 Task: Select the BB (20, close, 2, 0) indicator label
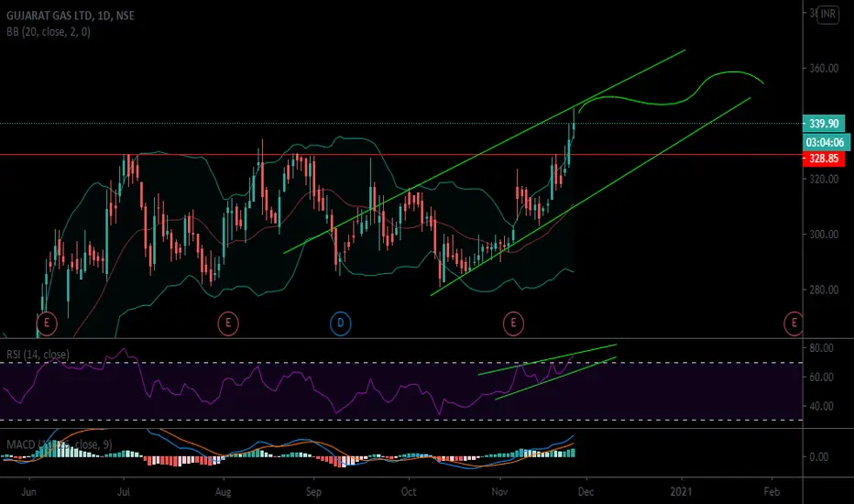(49, 32)
